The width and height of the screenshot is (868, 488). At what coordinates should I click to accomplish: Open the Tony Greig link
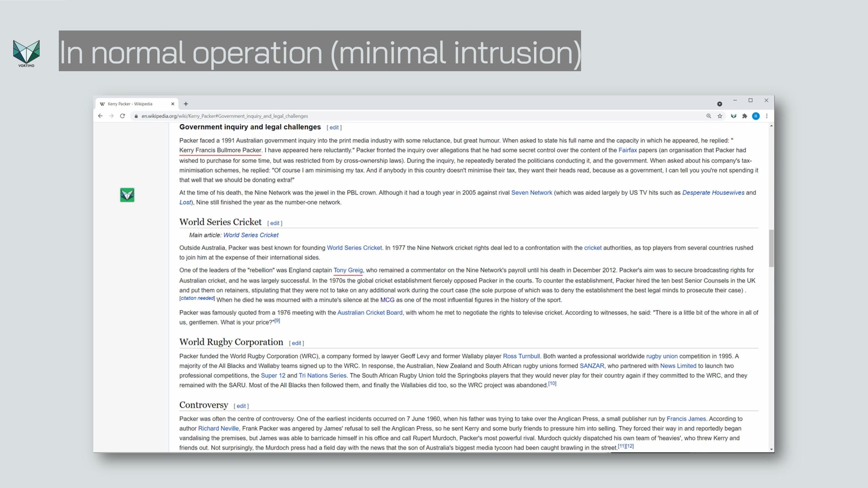tap(348, 270)
